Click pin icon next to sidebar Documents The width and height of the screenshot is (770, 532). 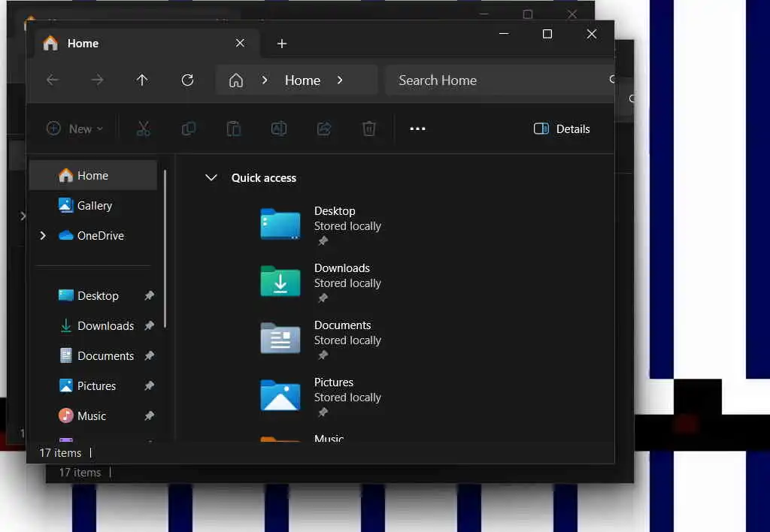click(x=150, y=355)
